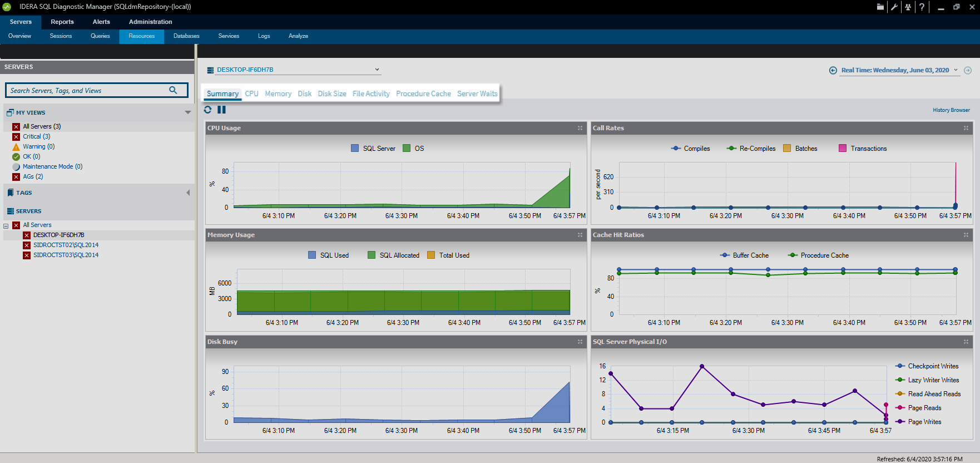
Task: Switch to the Logs tab
Action: click(x=264, y=36)
